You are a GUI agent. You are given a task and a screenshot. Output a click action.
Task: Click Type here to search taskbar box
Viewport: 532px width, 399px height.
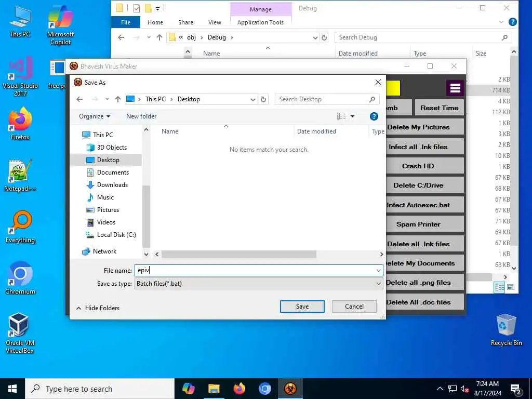[x=100, y=389]
